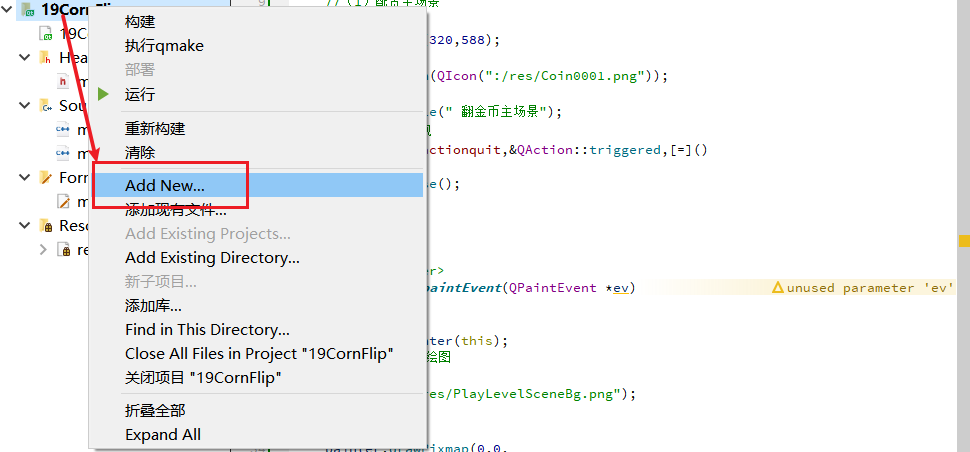Image resolution: width=970 pixels, height=452 pixels.
Task: Click the Resources folder icon
Action: 45,226
